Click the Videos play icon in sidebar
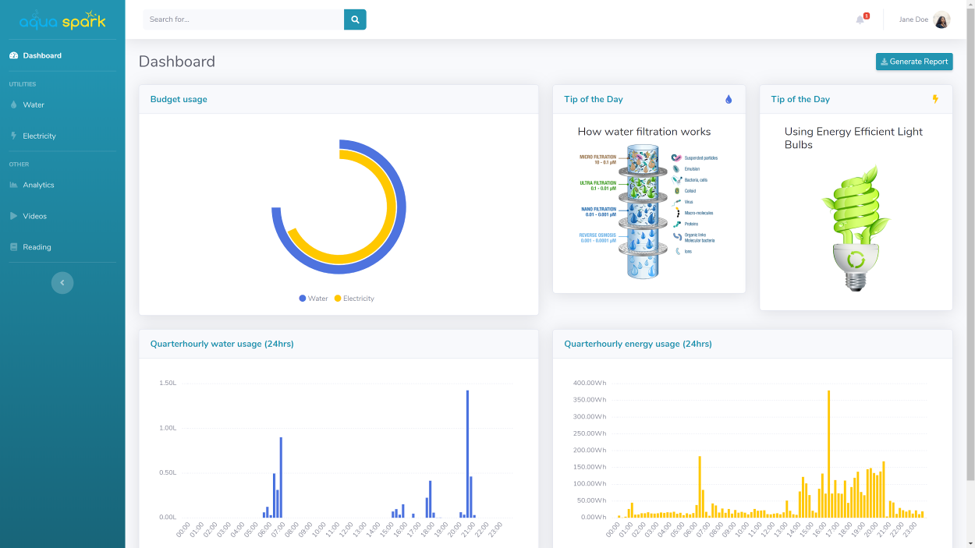This screenshot has width=975, height=548. (x=14, y=216)
